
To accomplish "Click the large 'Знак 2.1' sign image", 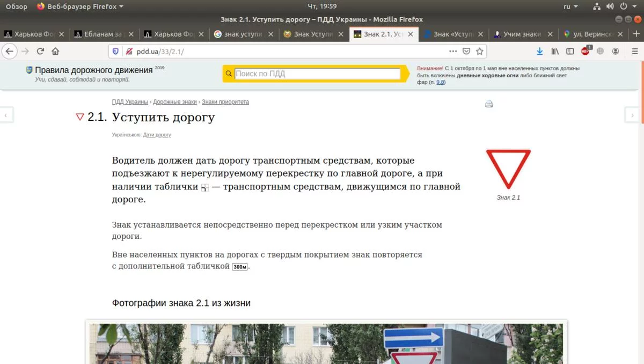I will coord(508,169).
